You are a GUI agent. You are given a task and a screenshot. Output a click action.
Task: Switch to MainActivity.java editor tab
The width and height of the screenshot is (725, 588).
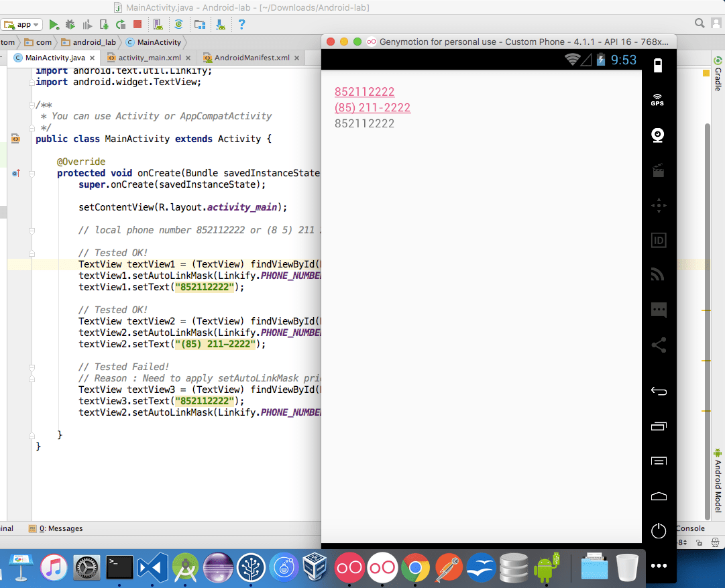[x=50, y=58]
